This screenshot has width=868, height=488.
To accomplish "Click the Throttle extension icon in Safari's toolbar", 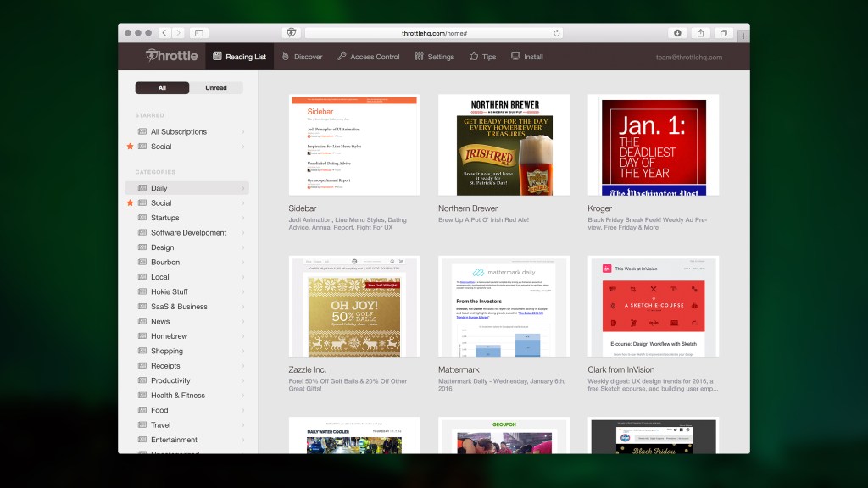I will (x=291, y=33).
